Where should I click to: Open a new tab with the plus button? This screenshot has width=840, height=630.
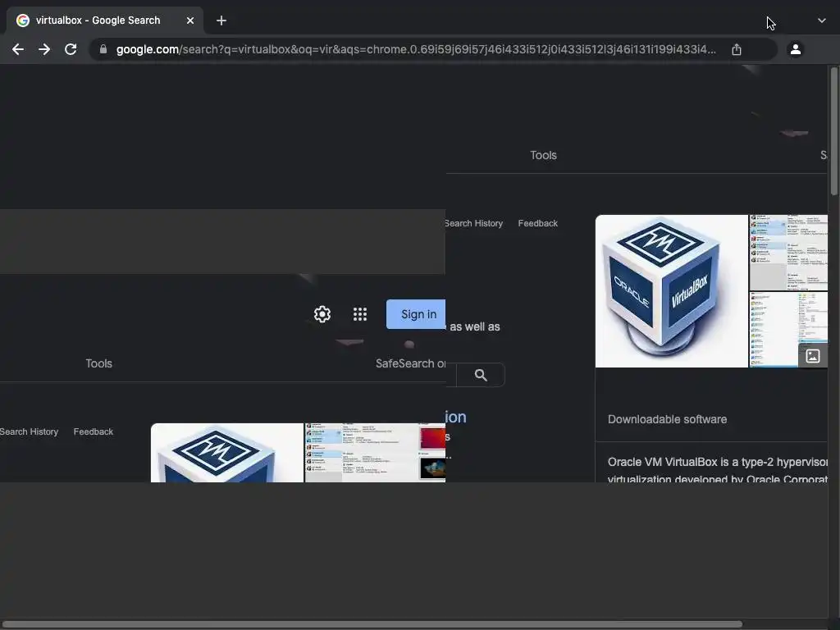221,21
